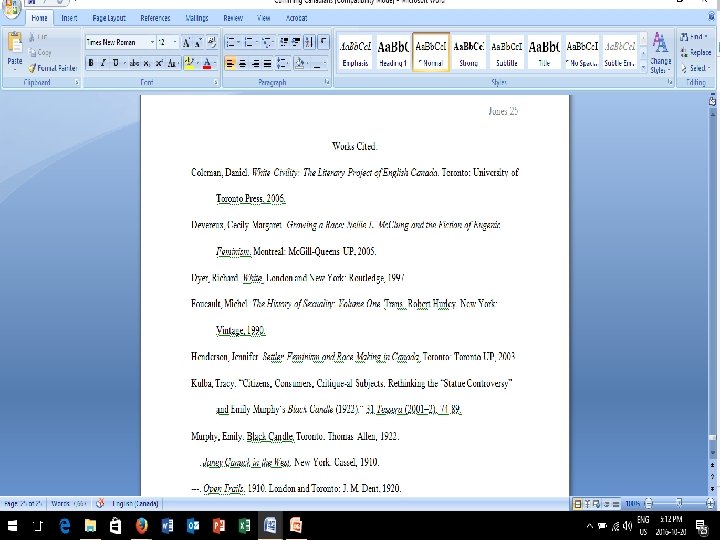This screenshot has height=540, width=720.
Task: Click the Replace command
Action: [695, 52]
